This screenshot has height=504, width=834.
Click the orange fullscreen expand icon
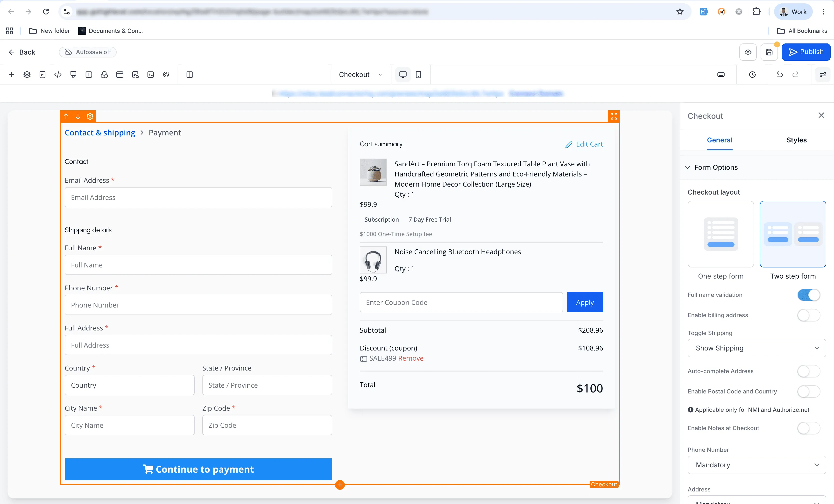[614, 116]
